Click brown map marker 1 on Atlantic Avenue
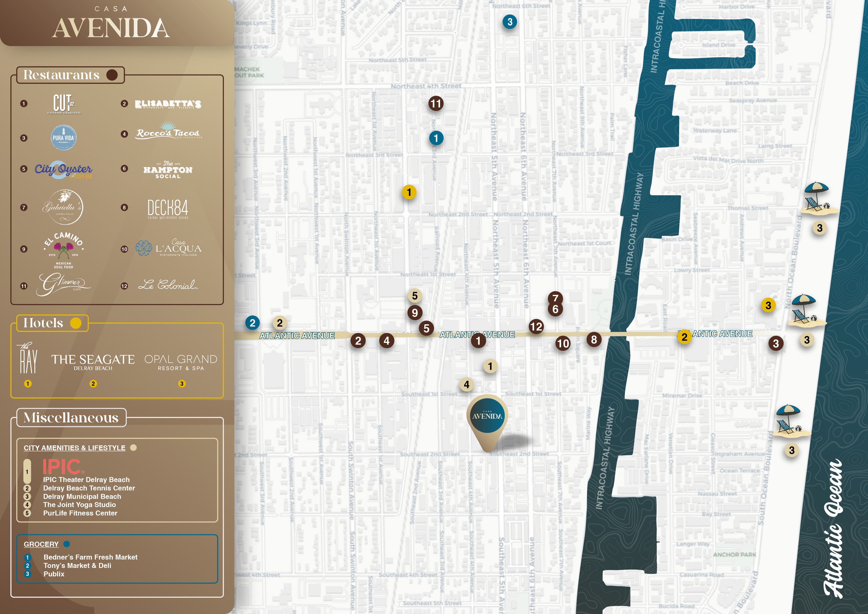This screenshot has height=614, width=868. (478, 341)
